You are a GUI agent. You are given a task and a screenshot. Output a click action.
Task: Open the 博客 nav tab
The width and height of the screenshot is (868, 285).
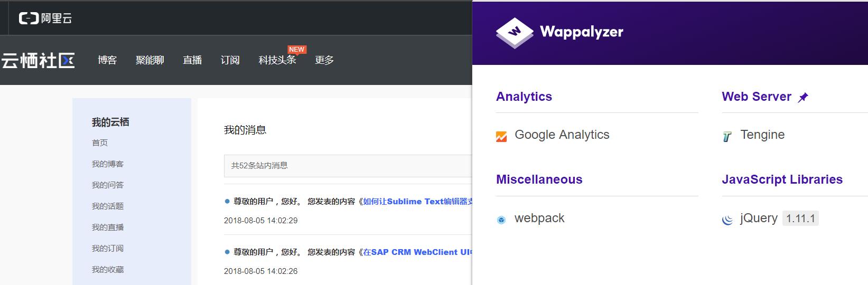coord(107,60)
